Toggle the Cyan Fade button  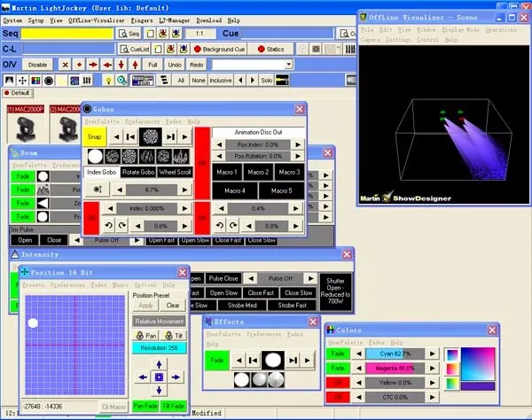coord(338,354)
